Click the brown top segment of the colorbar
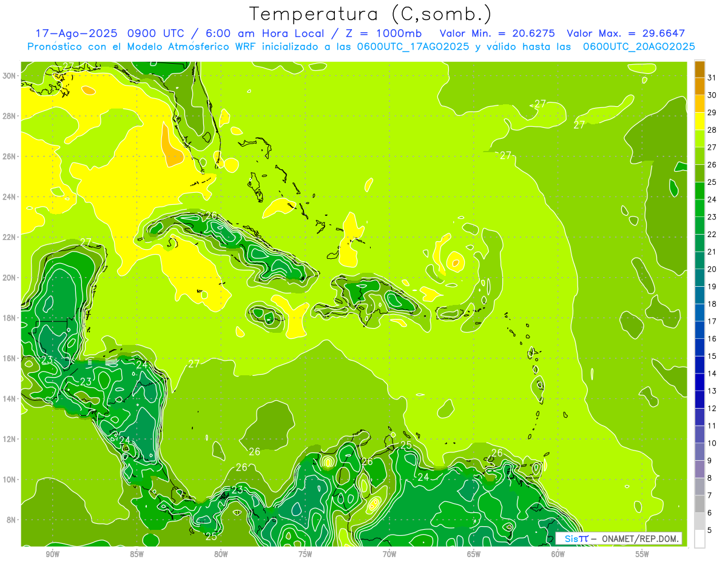The height and width of the screenshot is (562, 728). 699,69
